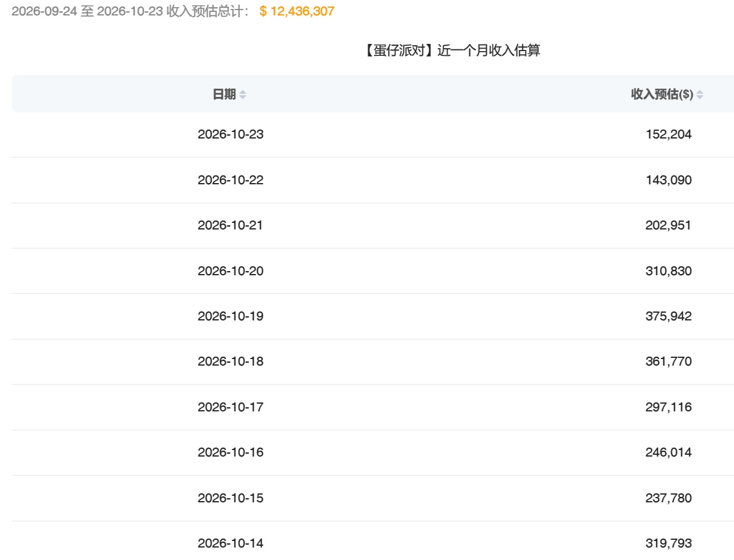The width and height of the screenshot is (734, 560).
Task: Click the 收入预估($) column header
Action: (x=662, y=94)
